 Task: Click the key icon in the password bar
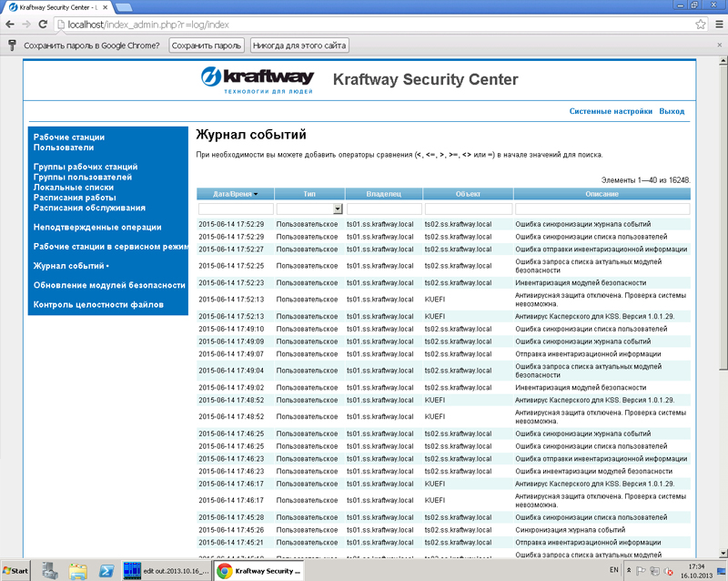tap(13, 46)
